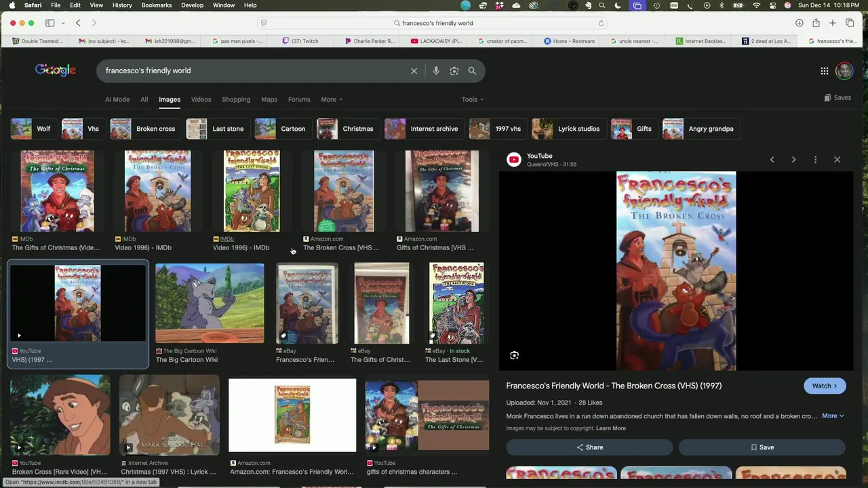868x488 pixels.
Task: Filter by the 1997 vhs chip
Action: click(497, 129)
